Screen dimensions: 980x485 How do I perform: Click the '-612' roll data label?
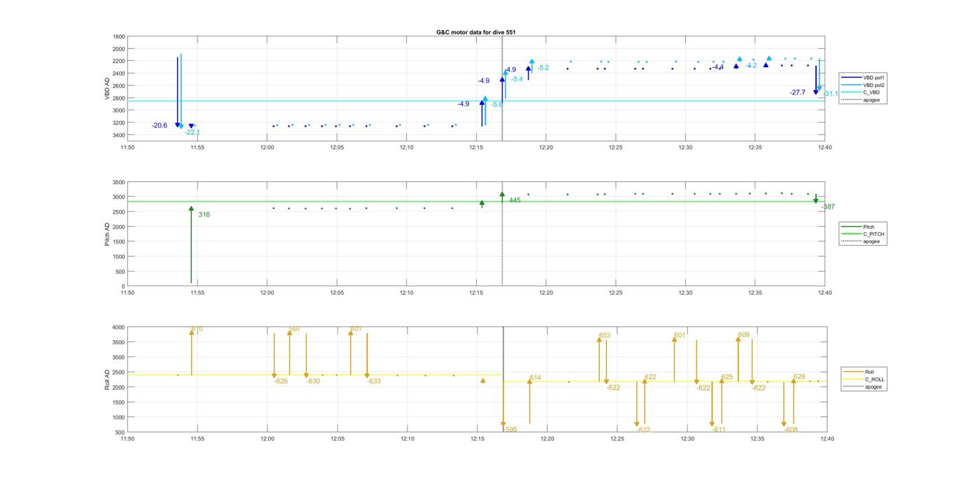coord(644,430)
